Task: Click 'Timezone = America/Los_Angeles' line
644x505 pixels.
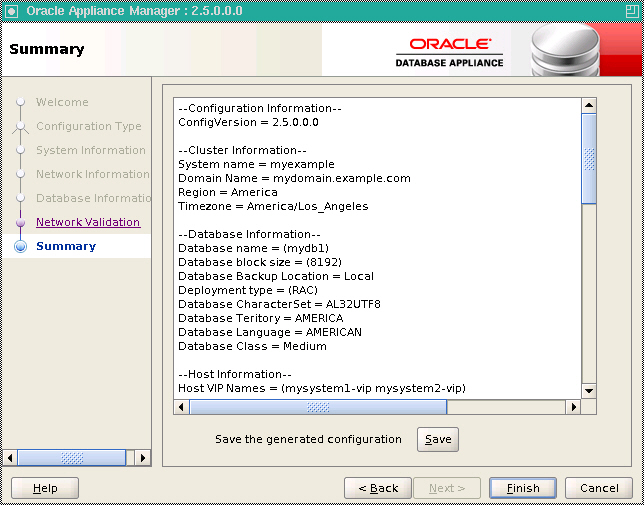Action: [273, 206]
